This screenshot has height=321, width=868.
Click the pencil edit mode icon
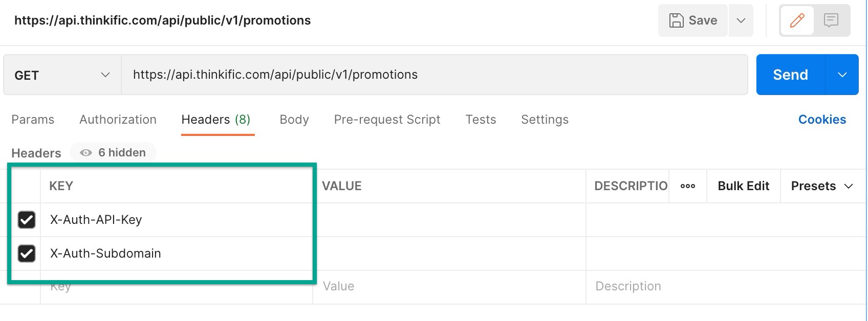(797, 20)
